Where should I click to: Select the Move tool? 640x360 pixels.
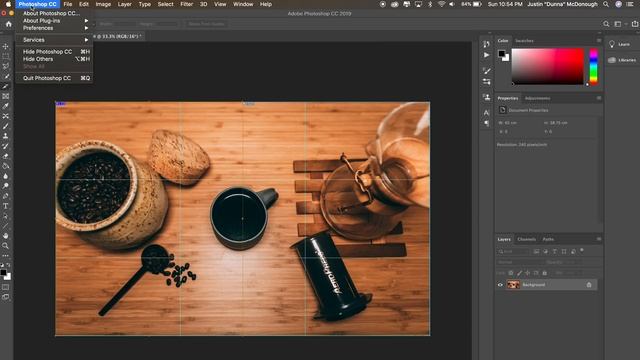click(x=6, y=46)
